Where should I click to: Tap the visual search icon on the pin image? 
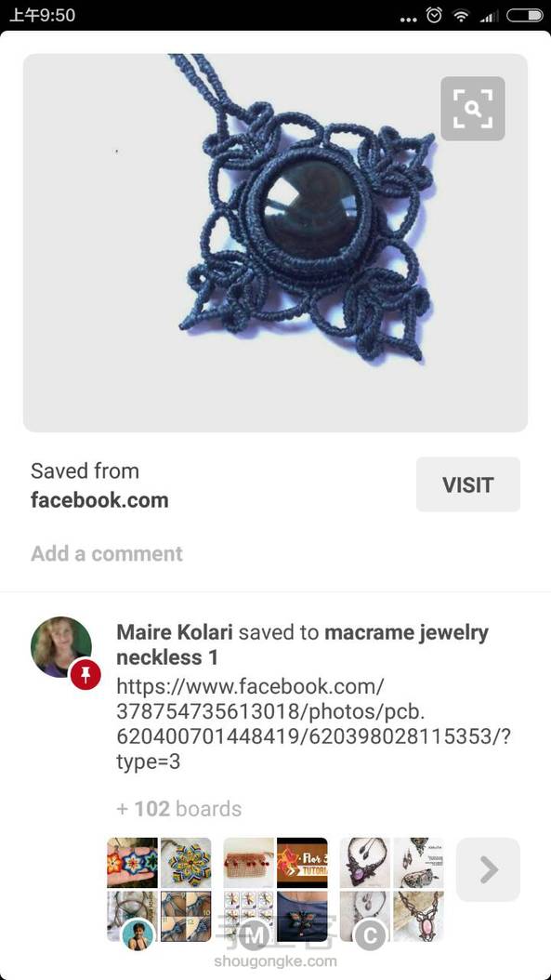(472, 109)
